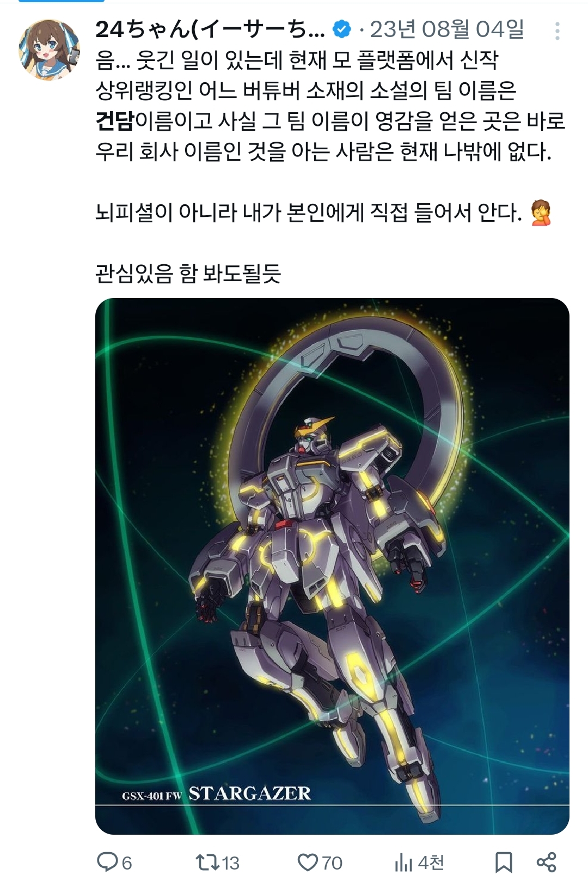Click the reply count 6
This screenshot has height=881, width=588.
point(127,862)
